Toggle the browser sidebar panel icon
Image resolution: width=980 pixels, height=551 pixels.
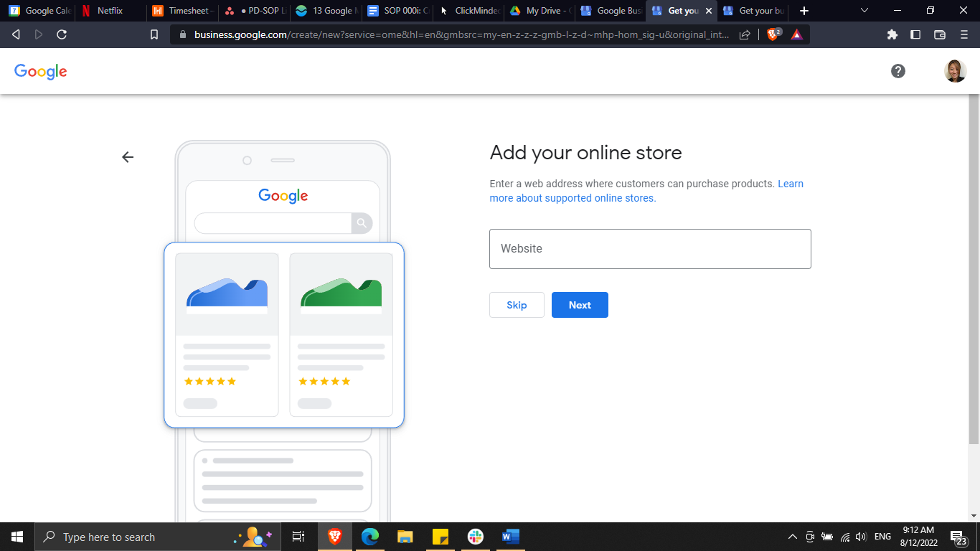[x=915, y=34]
